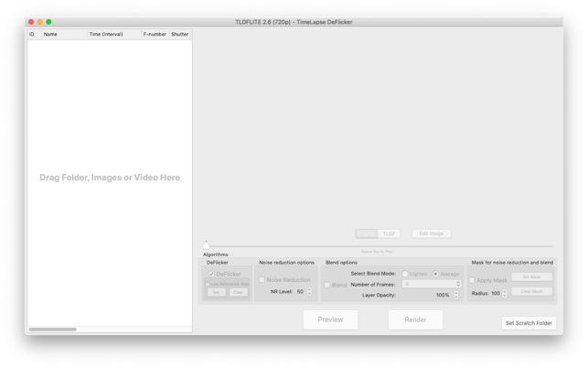Click the mask Radius stepper arrows
588x368 pixels.
click(505, 294)
